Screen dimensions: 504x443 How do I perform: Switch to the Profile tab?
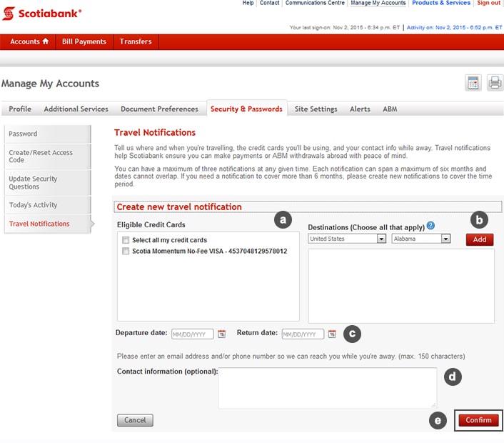(20, 109)
